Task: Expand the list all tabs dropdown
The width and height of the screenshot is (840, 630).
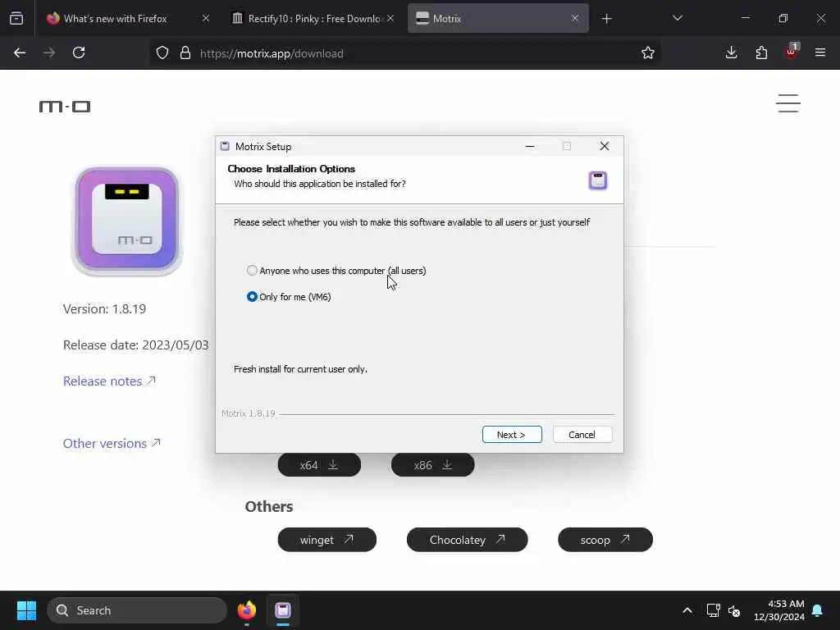Action: pos(677,19)
